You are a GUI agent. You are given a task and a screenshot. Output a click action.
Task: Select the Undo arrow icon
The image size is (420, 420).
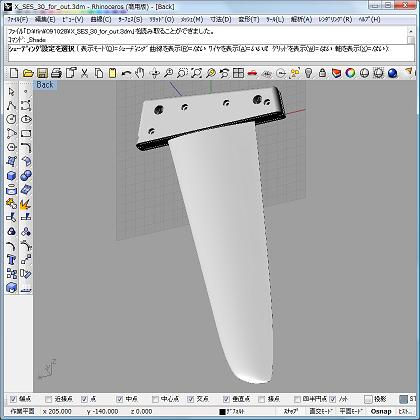click(x=126, y=73)
